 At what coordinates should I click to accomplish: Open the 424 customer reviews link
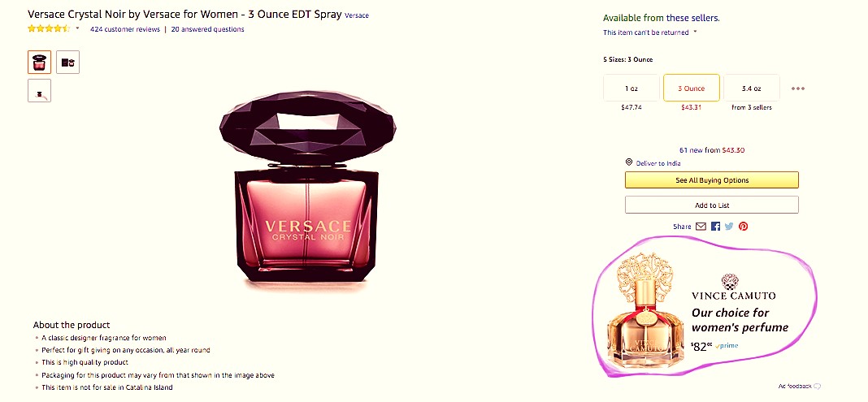(125, 29)
